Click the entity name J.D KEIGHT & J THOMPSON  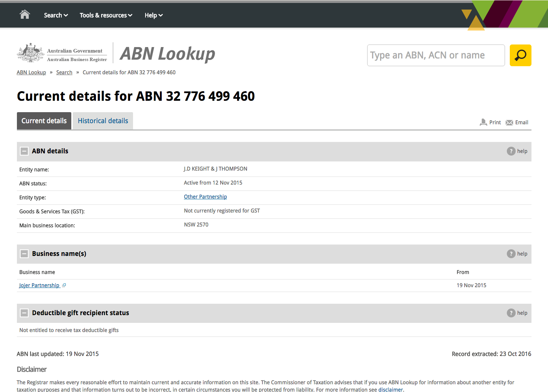click(215, 169)
